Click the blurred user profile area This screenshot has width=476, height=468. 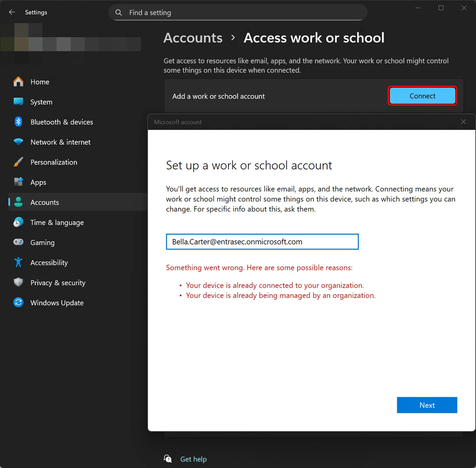(71, 44)
